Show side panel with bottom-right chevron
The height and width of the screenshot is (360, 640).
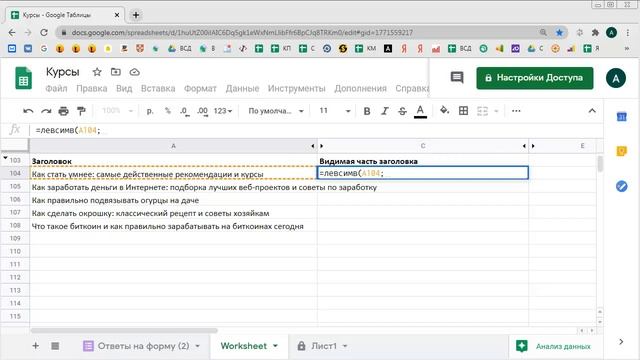621,342
